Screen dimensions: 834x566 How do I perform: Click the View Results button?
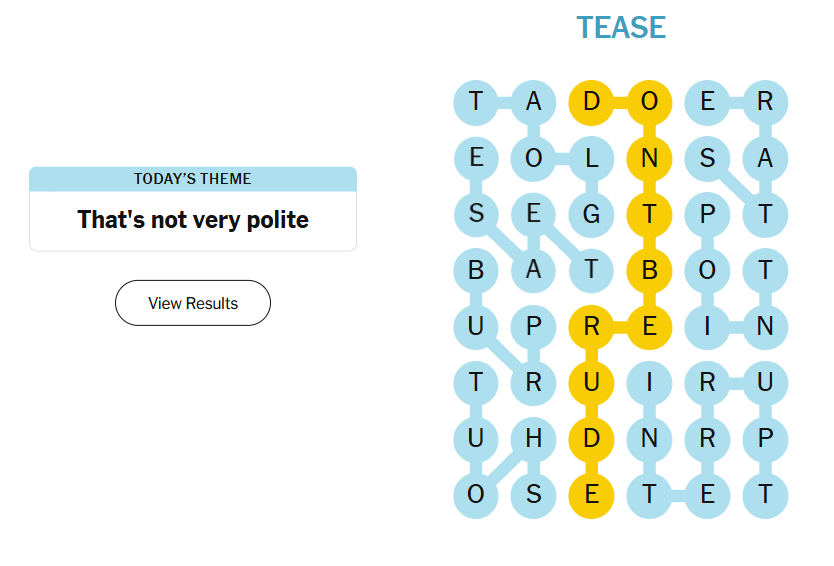pos(193,303)
